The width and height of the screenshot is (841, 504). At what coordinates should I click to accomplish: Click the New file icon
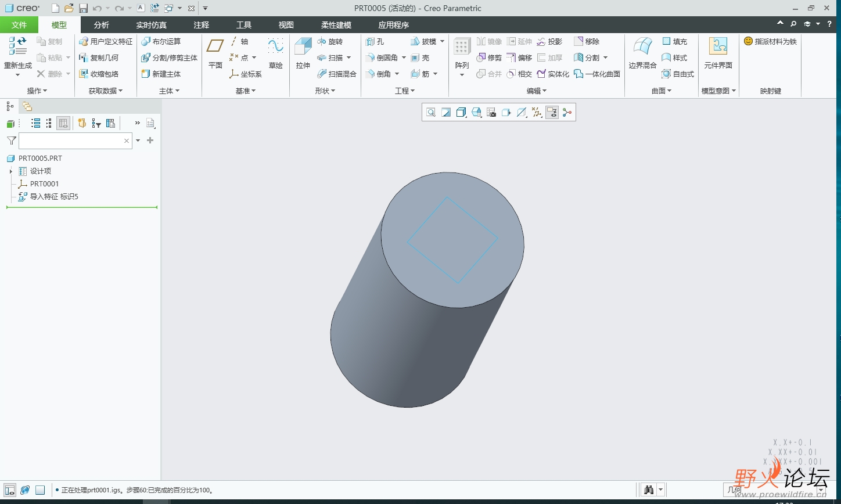55,8
